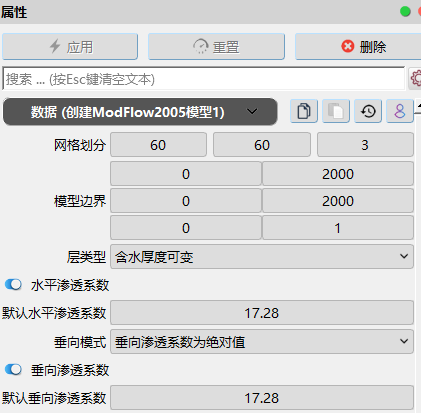Select third 网格划分 field showing 3
This screenshot has width=421, height=413.
click(x=365, y=145)
